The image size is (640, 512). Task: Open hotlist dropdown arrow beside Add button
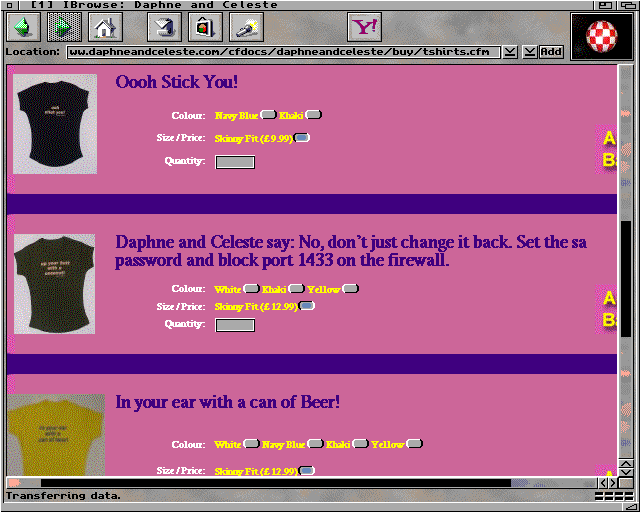pos(530,52)
